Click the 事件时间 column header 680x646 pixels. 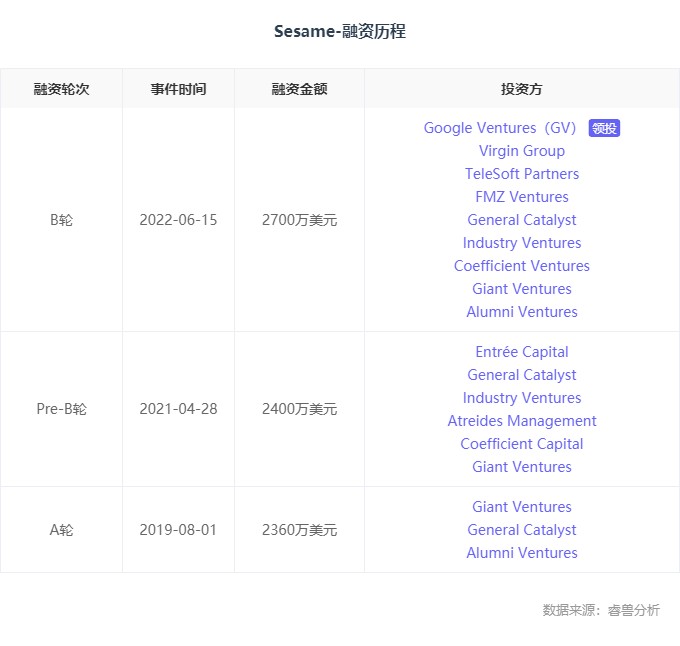click(x=178, y=89)
